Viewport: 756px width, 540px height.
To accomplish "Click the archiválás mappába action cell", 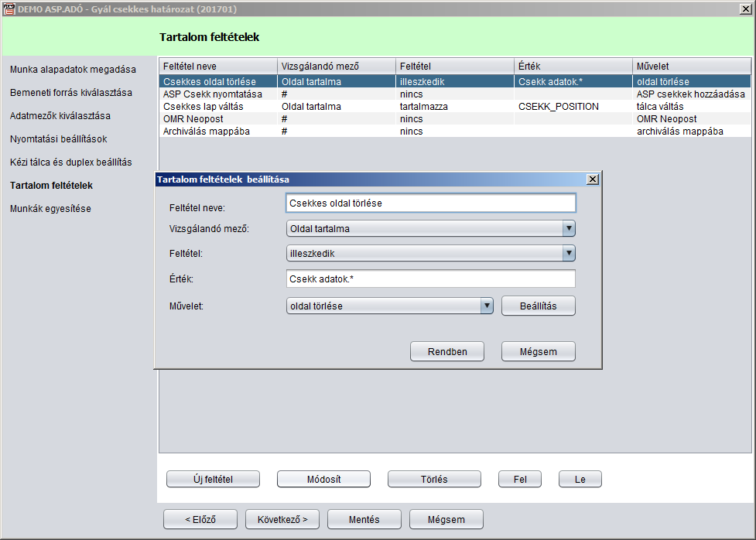I will pos(692,132).
